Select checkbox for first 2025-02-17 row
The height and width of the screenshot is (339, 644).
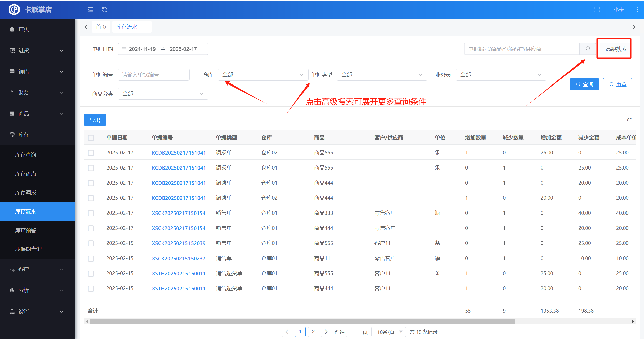[x=91, y=153]
